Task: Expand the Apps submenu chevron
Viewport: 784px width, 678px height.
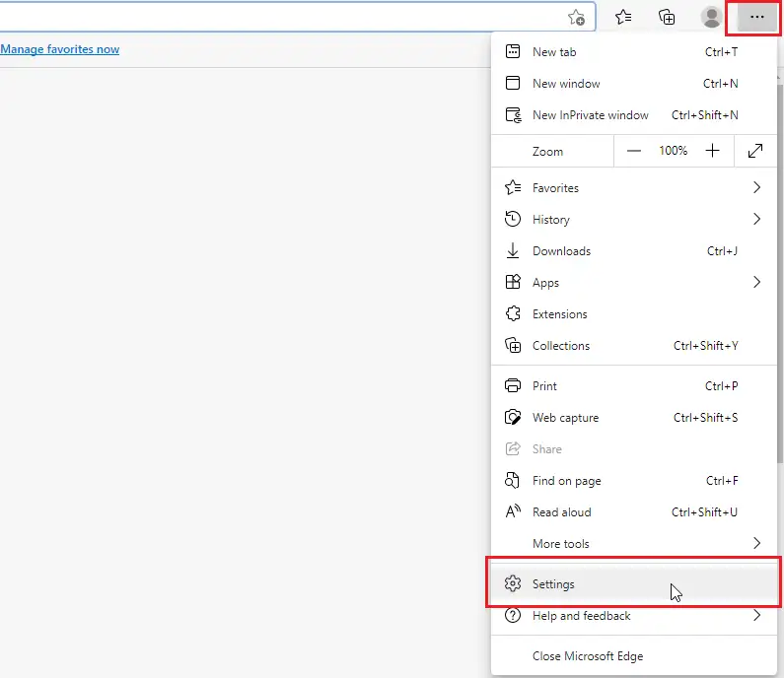Action: pos(756,282)
